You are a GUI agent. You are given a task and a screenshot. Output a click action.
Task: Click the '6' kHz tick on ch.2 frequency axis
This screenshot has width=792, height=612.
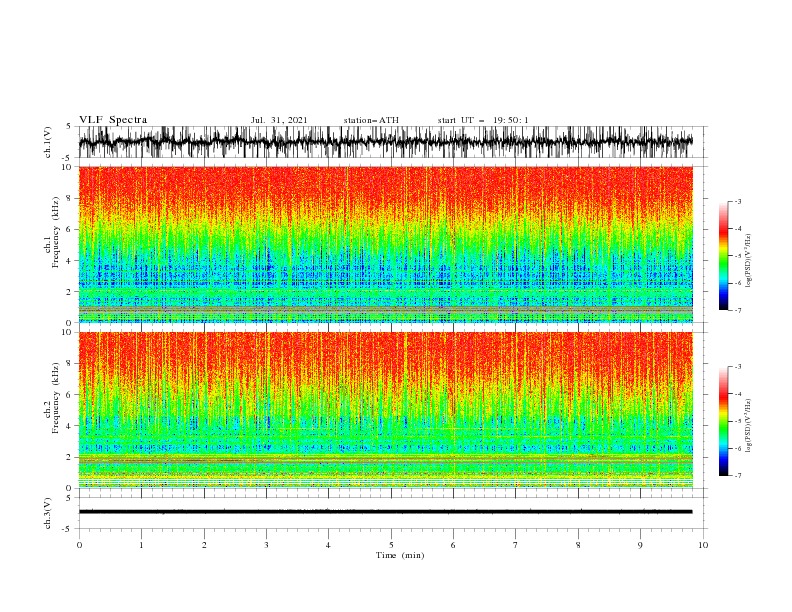[x=70, y=395]
